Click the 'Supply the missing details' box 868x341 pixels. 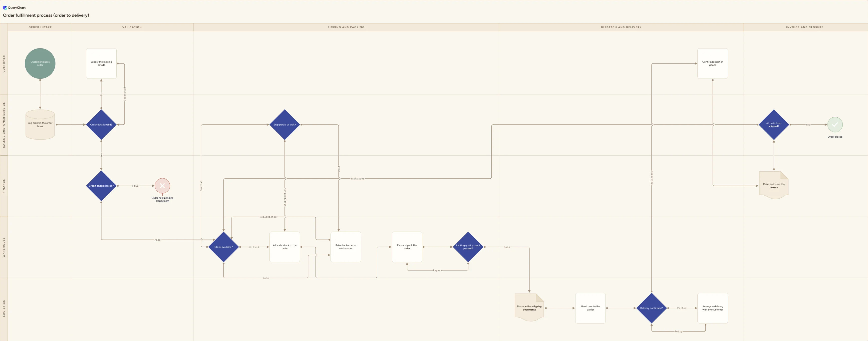[101, 63]
